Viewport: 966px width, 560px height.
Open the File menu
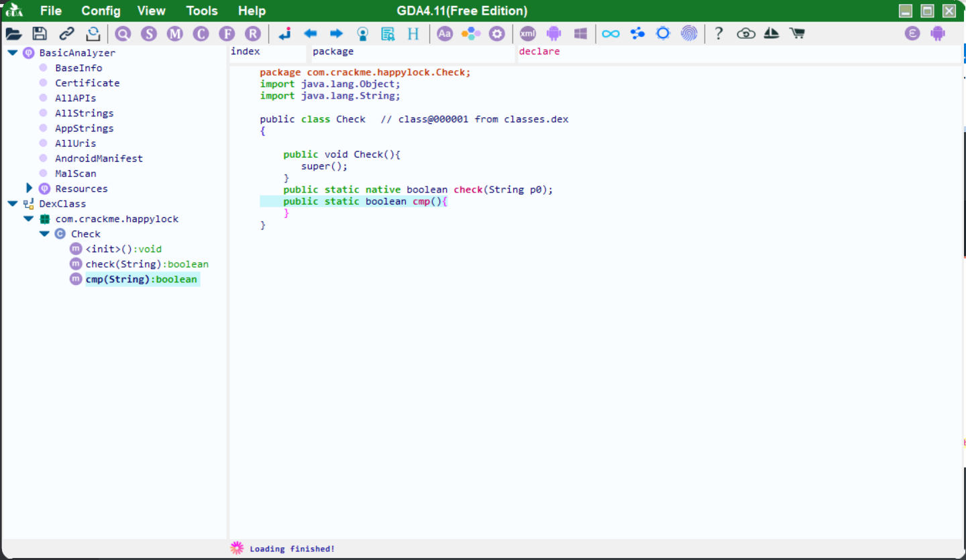click(51, 11)
